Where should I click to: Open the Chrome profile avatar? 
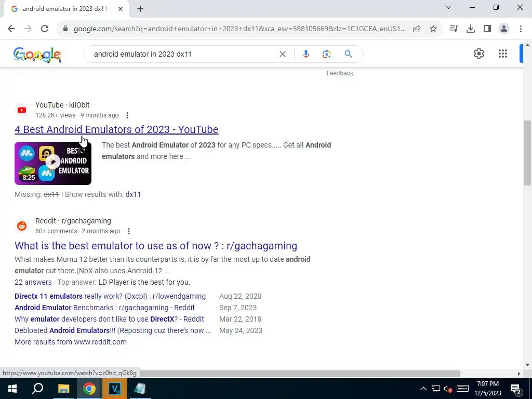[x=504, y=29]
